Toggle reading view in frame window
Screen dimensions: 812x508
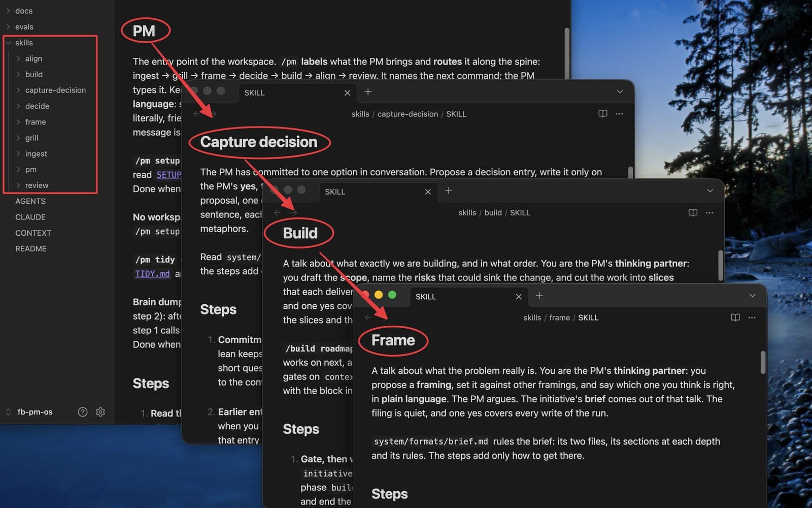[x=735, y=317]
